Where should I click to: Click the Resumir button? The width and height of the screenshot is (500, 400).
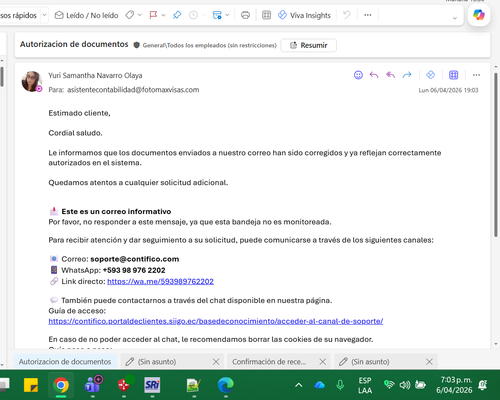(x=309, y=45)
